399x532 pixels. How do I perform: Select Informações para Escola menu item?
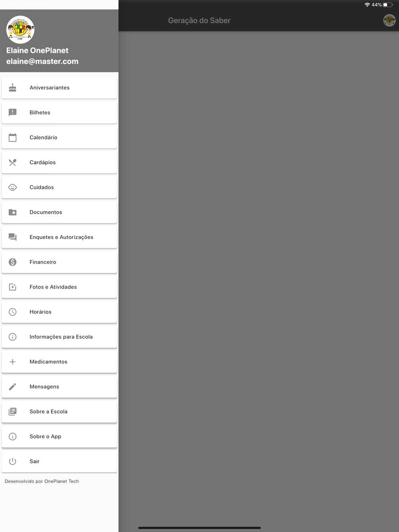click(59, 337)
